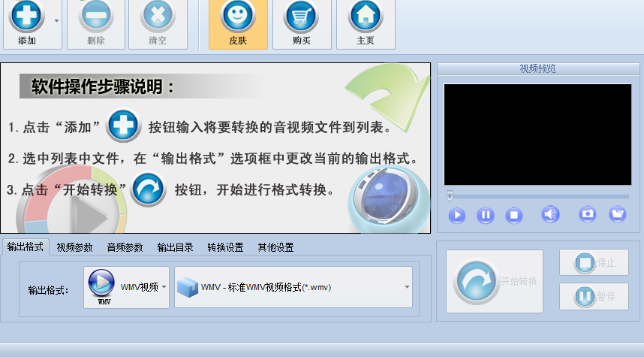Switch to the 其他设置 tab
This screenshot has width=644, height=357.
275,247
